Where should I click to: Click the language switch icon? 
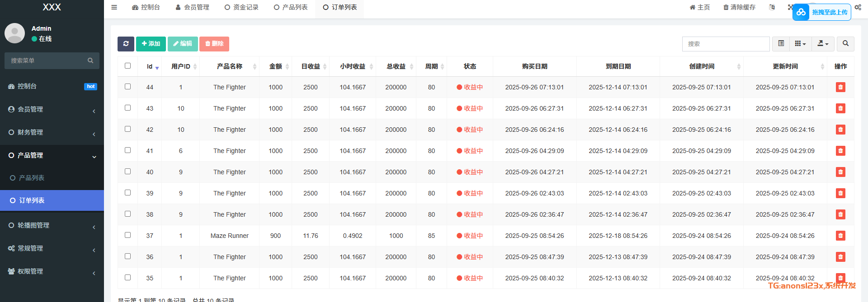pyautogui.click(x=772, y=7)
